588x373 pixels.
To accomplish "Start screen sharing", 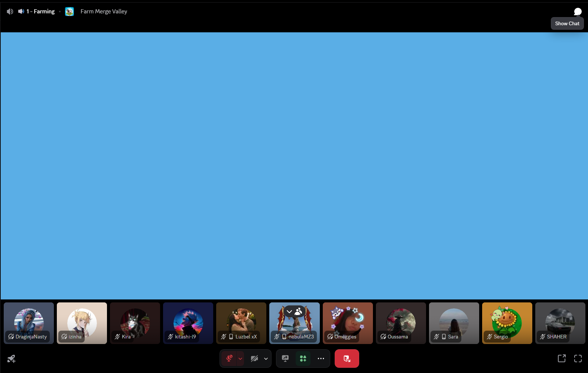I will pos(285,359).
